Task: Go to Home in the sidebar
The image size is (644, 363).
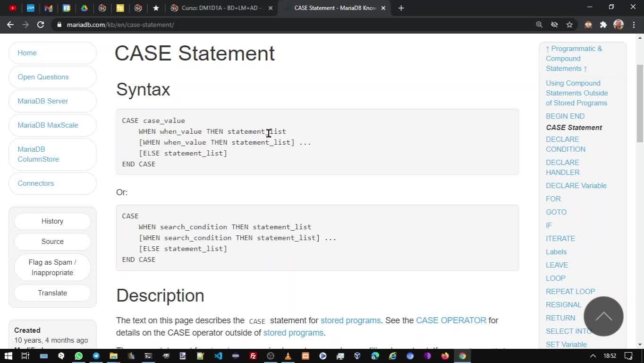Action: pos(52,53)
